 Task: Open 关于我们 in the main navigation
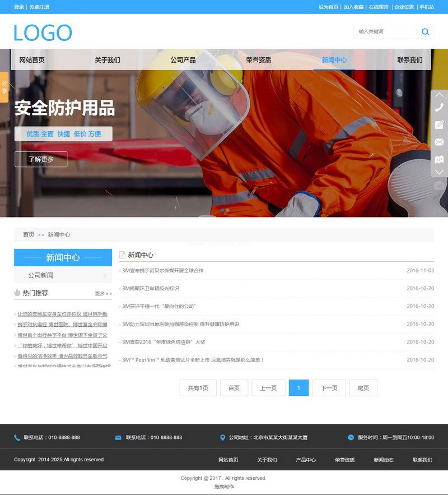(x=108, y=60)
